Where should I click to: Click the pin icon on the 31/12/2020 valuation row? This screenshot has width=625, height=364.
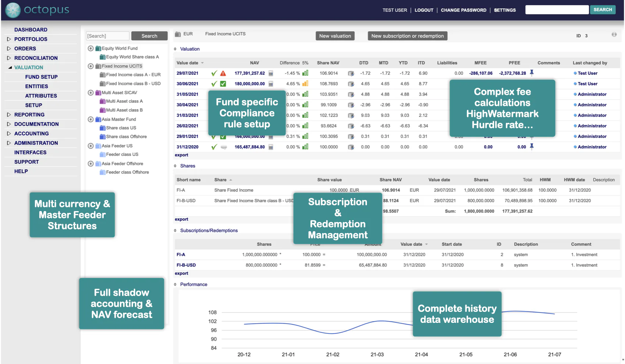[x=532, y=147]
